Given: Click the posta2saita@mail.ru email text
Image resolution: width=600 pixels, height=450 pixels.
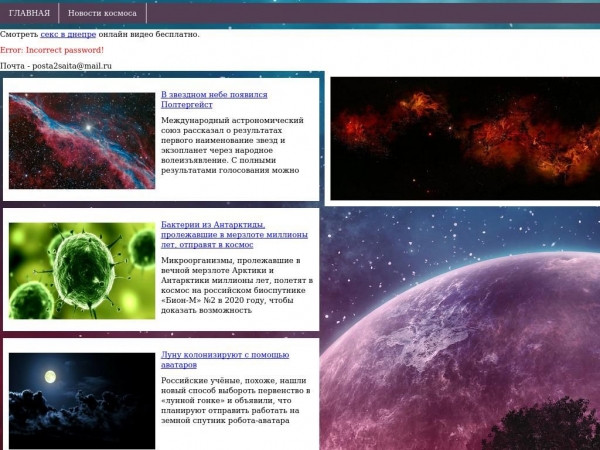Looking at the screenshot, I should coord(72,66).
